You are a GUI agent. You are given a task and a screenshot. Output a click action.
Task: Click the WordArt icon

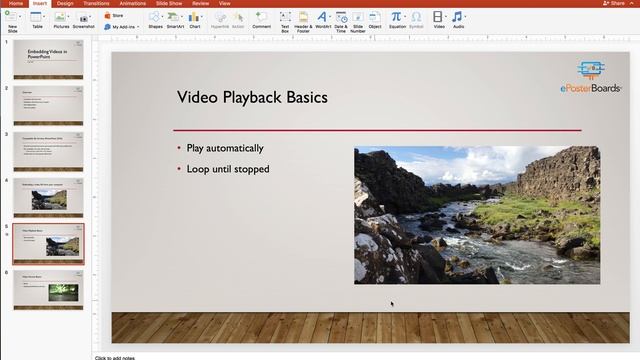(x=322, y=17)
